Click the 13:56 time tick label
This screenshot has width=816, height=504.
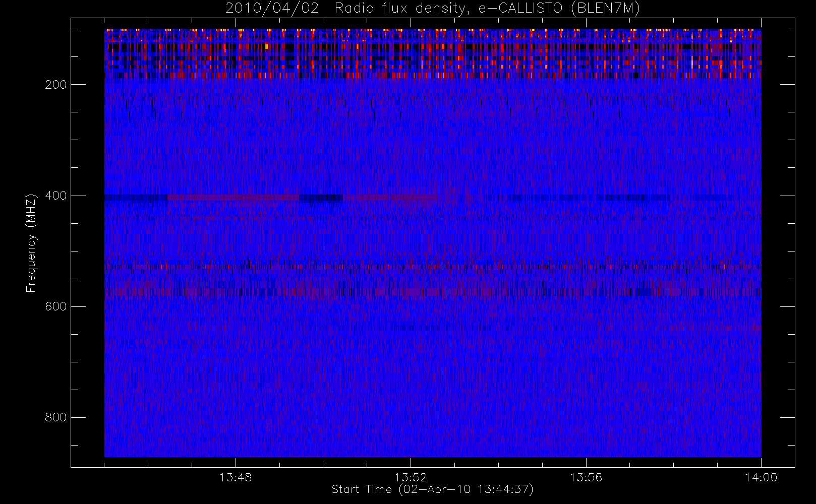point(586,477)
